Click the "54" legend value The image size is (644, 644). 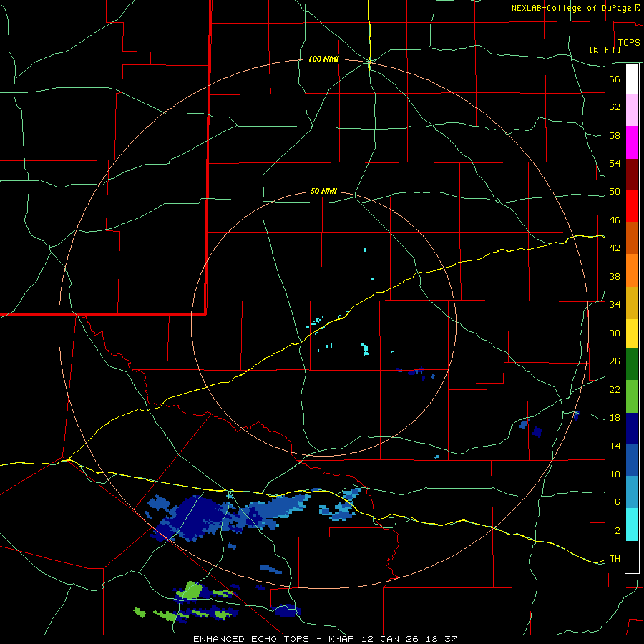click(615, 163)
